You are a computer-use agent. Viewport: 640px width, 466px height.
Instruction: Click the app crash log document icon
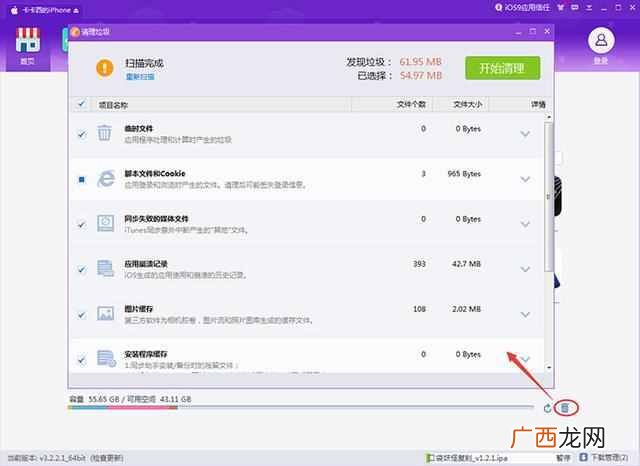[106, 268]
